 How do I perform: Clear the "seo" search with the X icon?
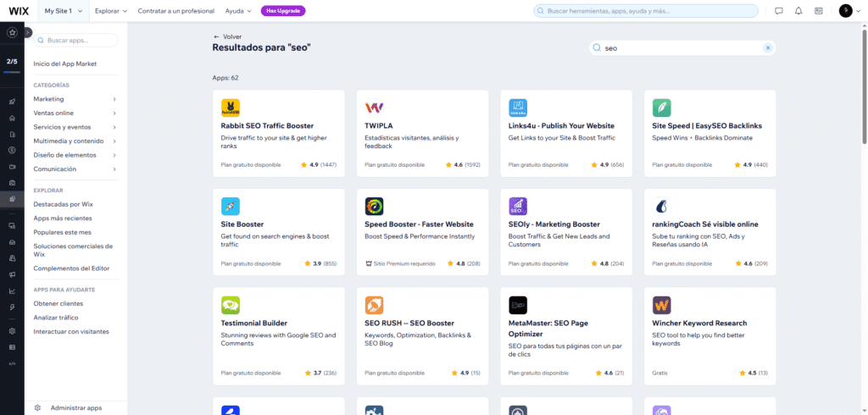[x=768, y=48]
